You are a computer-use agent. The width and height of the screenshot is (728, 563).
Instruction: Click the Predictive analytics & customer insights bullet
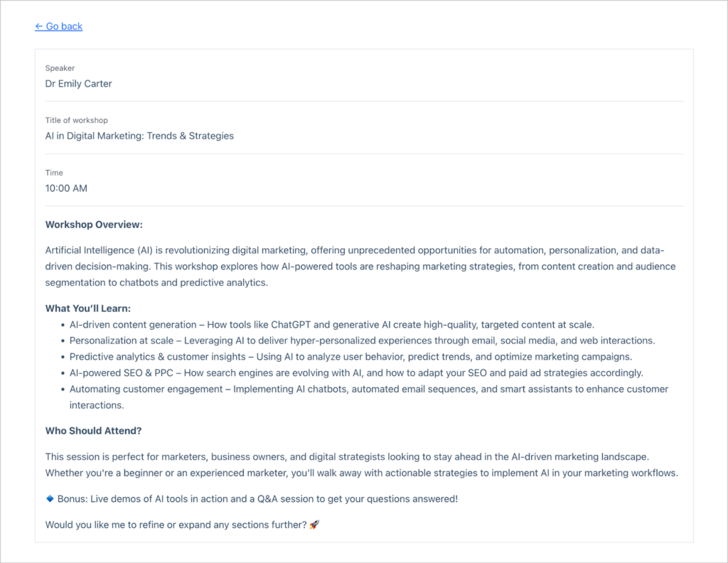click(x=350, y=357)
